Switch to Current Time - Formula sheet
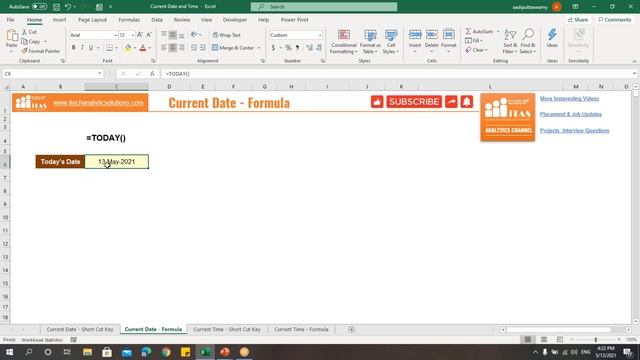The height and width of the screenshot is (360, 640). pyautogui.click(x=301, y=329)
